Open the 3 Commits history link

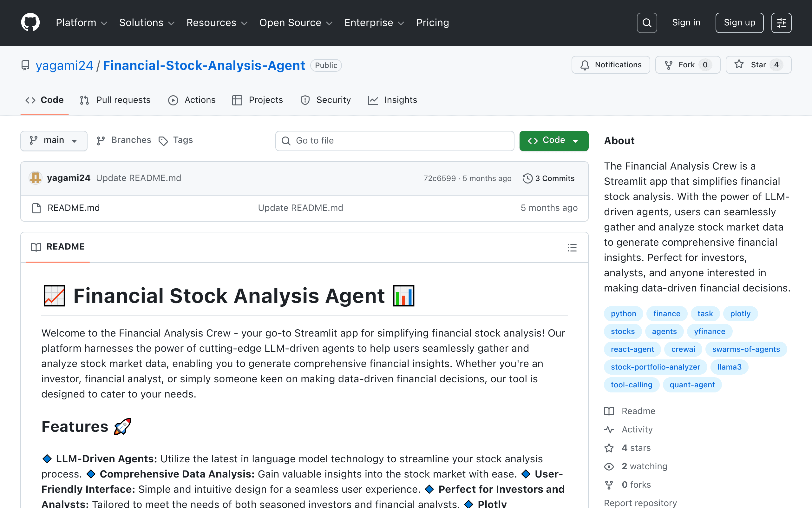click(549, 178)
